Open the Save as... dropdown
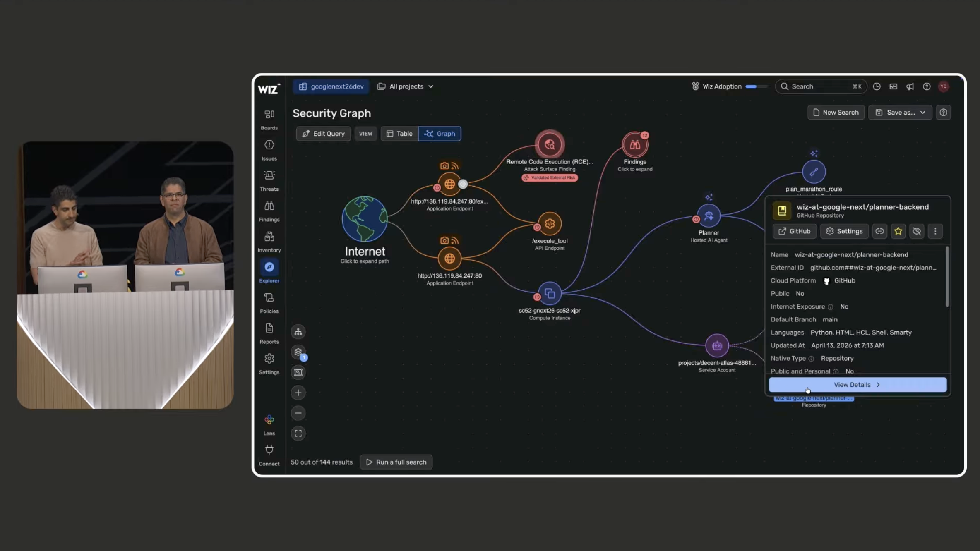Viewport: 980px width, 551px height. [x=900, y=113]
